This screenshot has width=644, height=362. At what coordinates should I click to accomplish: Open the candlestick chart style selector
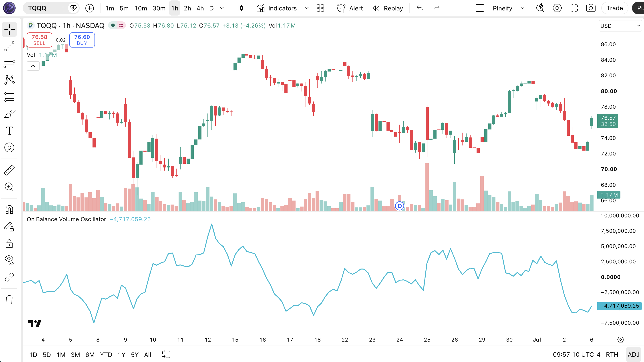coord(239,8)
